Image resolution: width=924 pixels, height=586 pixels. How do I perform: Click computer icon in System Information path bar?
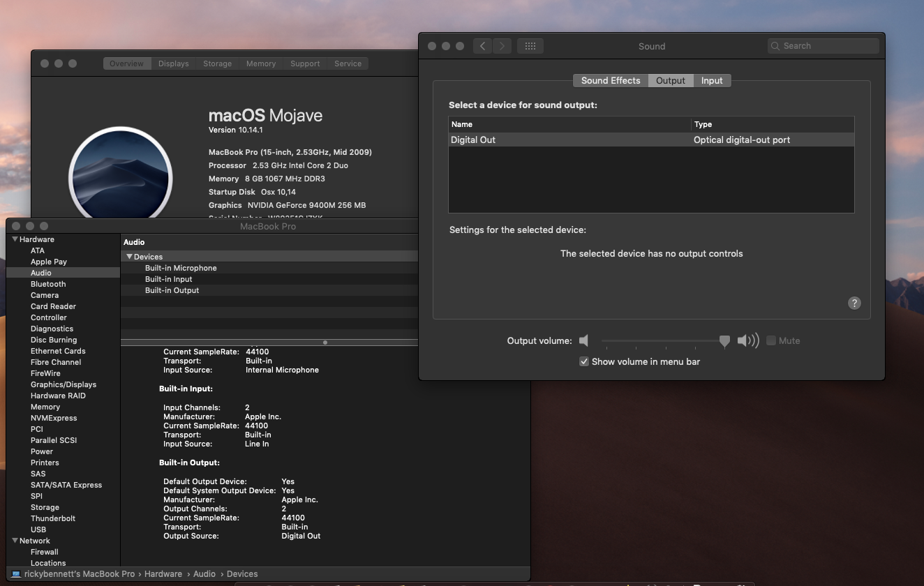pos(16,574)
